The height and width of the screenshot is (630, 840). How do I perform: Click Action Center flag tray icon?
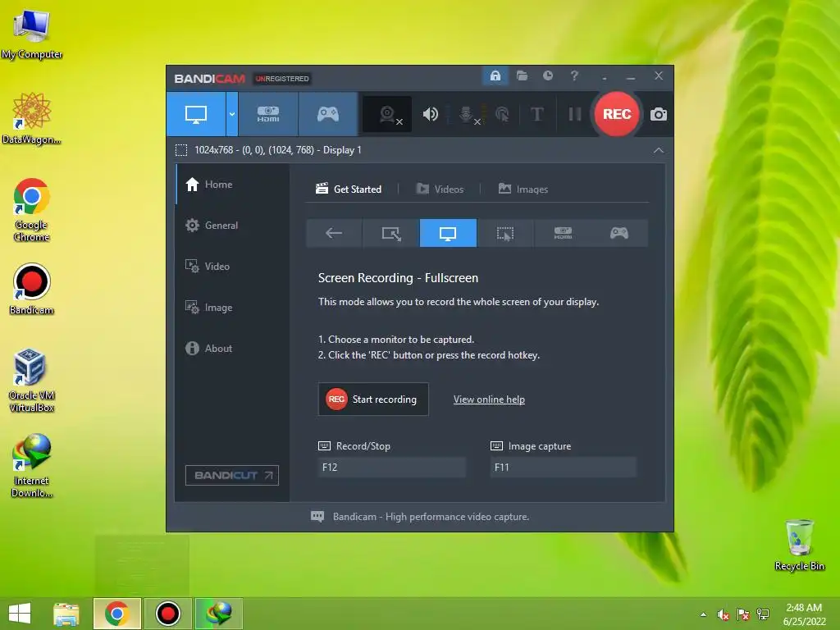(743, 614)
